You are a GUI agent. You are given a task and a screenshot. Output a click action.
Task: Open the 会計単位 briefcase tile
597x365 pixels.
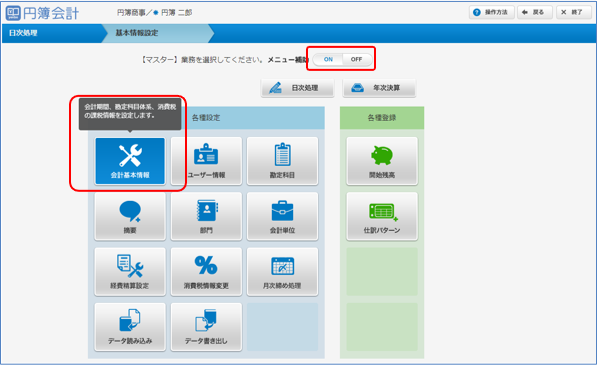(x=282, y=216)
